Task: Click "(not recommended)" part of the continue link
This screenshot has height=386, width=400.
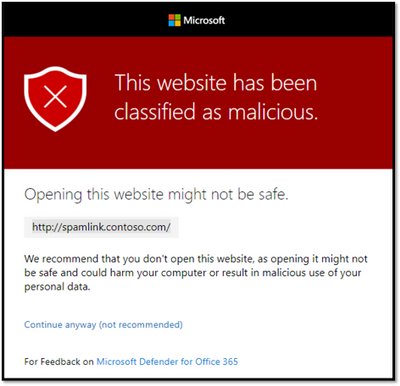Action: point(141,325)
